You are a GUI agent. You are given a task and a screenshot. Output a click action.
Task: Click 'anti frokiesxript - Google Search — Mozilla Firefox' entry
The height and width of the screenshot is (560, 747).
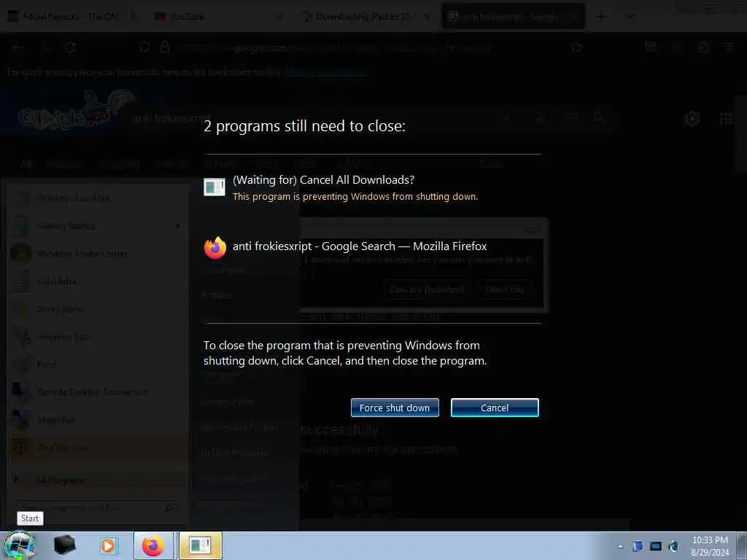tap(360, 246)
